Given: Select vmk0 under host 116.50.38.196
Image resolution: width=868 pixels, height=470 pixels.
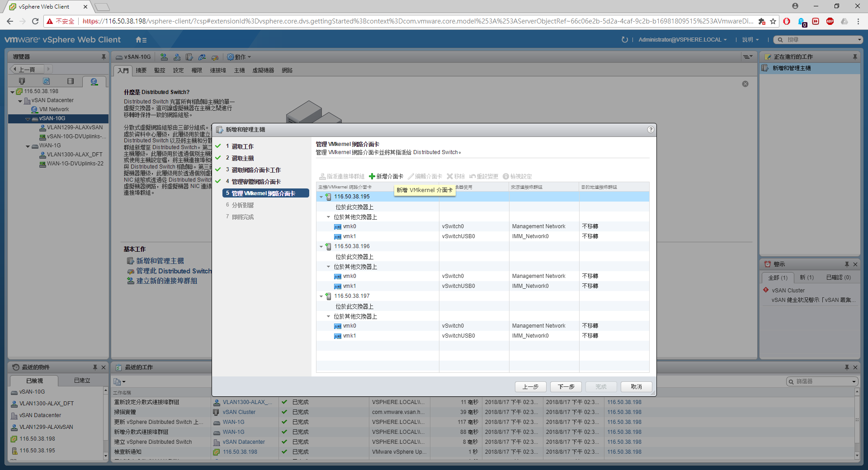Looking at the screenshot, I should 349,276.
